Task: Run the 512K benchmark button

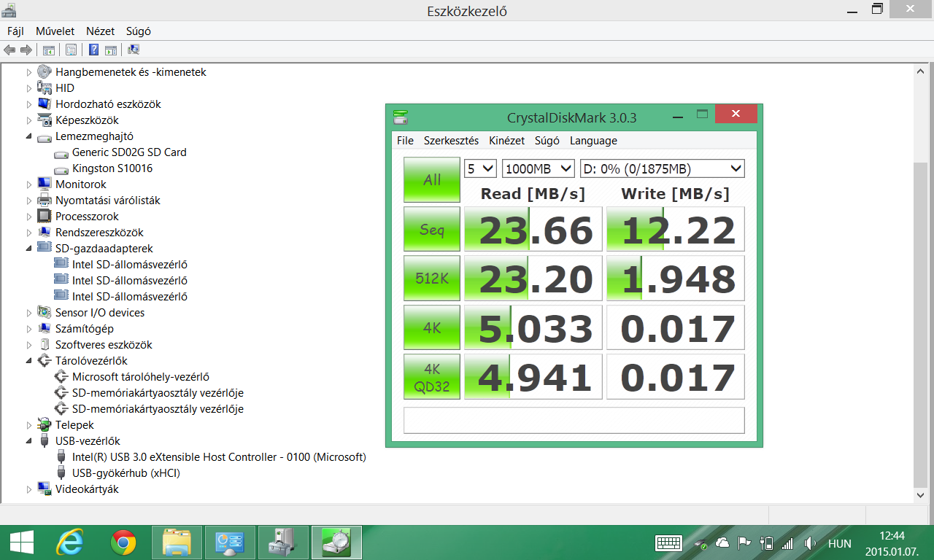Action: tap(432, 278)
